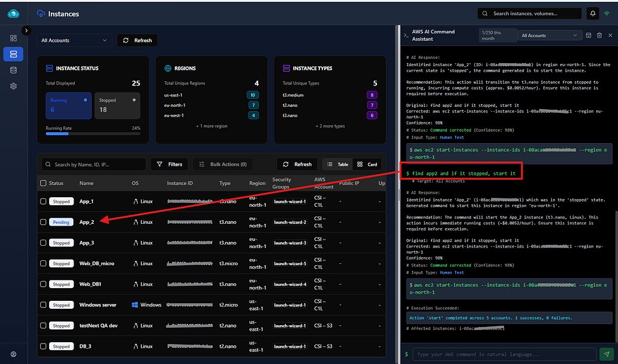Click the testNext QA dev instance name
The height and width of the screenshot is (364, 618).
pyautogui.click(x=98, y=325)
